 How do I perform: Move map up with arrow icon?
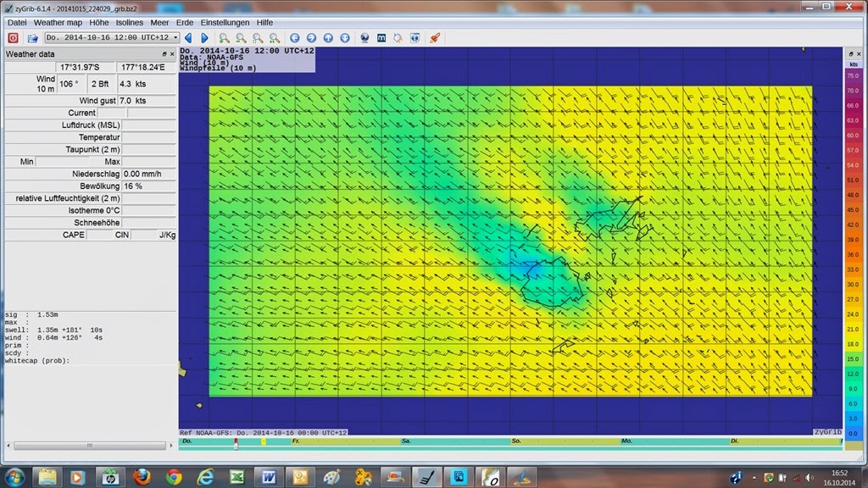[x=328, y=37]
